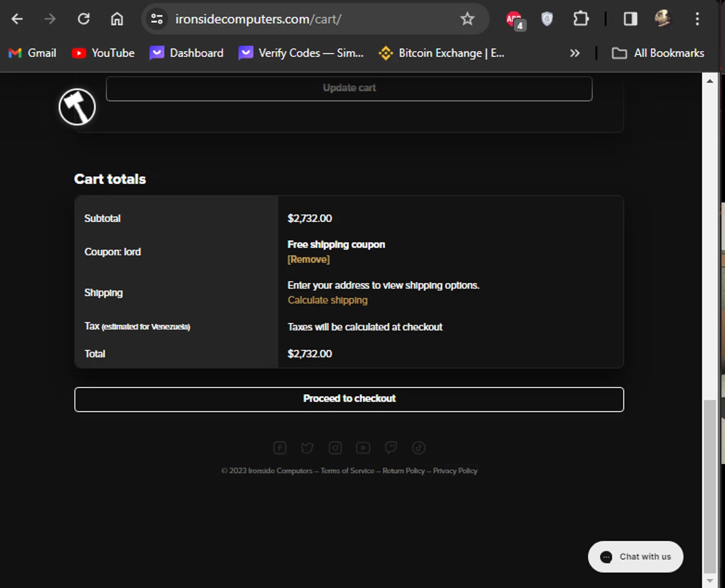Open the profile avatar menu
Image resolution: width=725 pixels, height=588 pixels.
pos(663,19)
